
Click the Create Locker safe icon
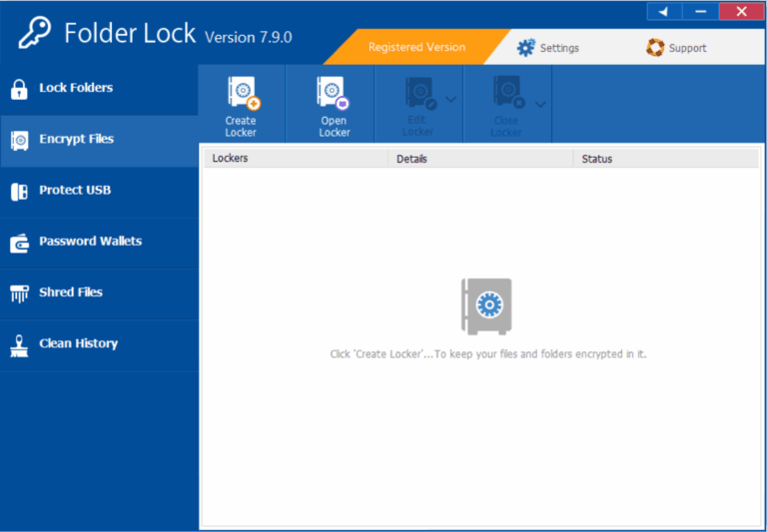pos(244,94)
